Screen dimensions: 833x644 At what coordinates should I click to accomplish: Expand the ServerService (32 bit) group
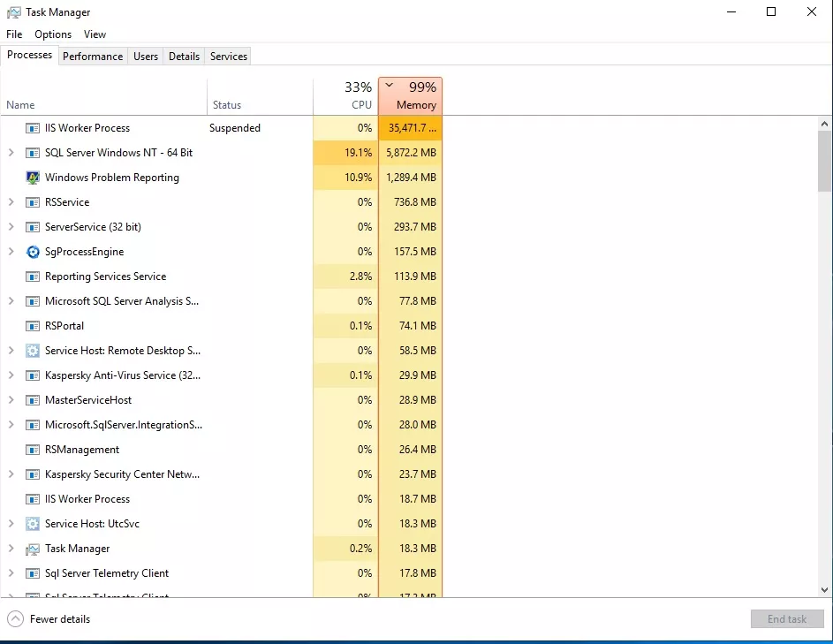[11, 226]
